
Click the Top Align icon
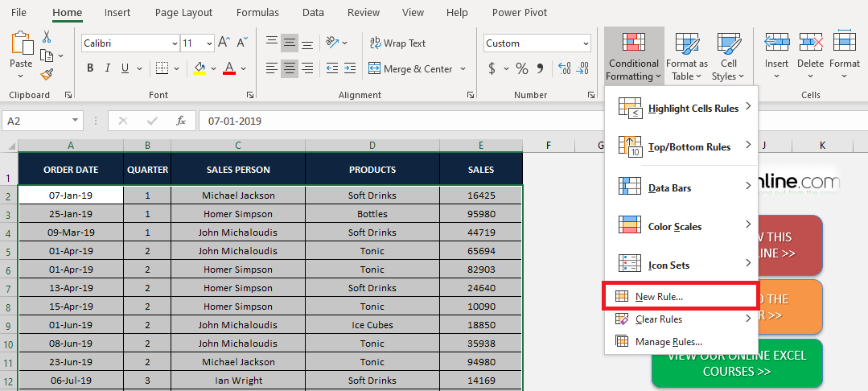tap(272, 43)
